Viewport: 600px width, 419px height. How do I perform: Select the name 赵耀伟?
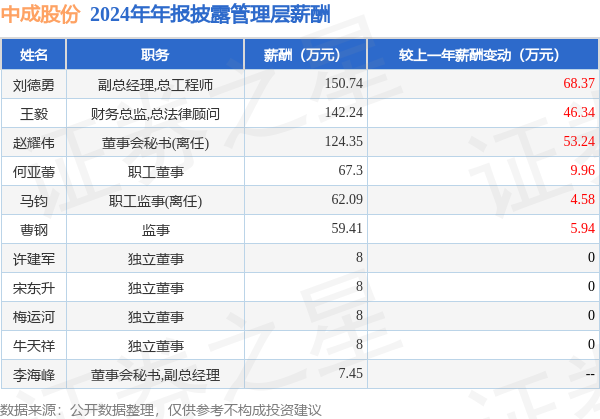pos(34,143)
